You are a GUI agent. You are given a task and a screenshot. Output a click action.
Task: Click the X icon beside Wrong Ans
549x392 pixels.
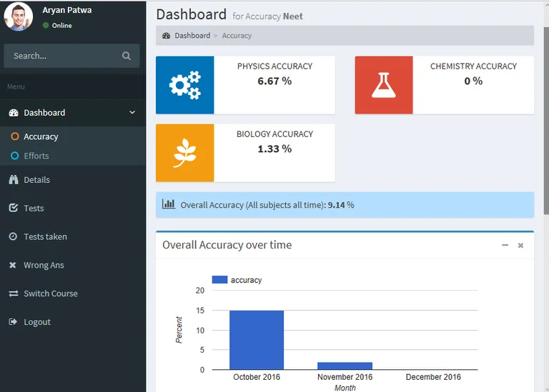[13, 265]
